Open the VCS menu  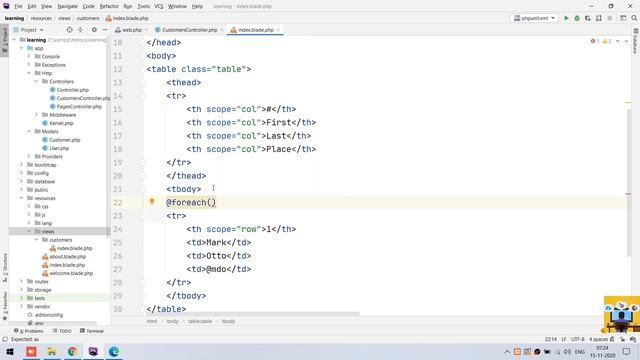159,6
